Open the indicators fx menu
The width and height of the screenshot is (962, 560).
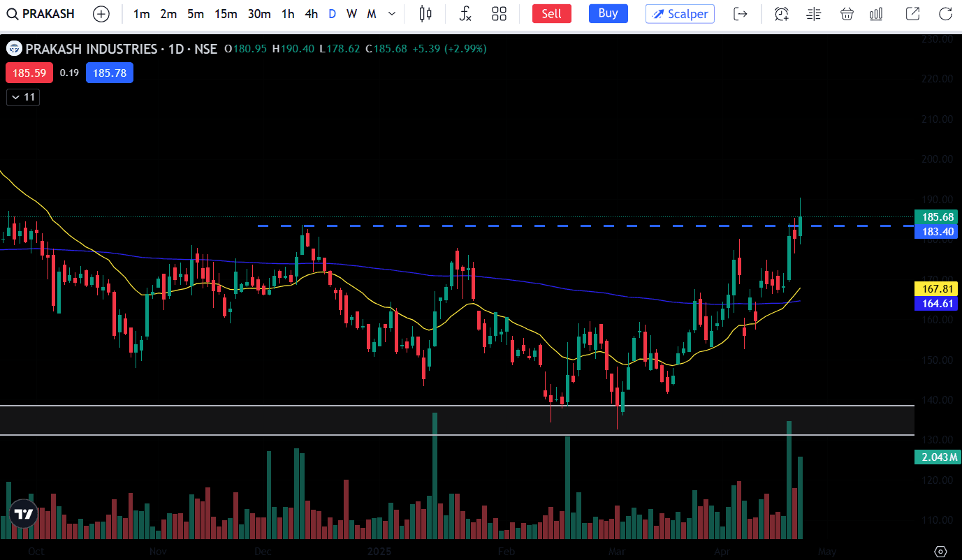[465, 14]
